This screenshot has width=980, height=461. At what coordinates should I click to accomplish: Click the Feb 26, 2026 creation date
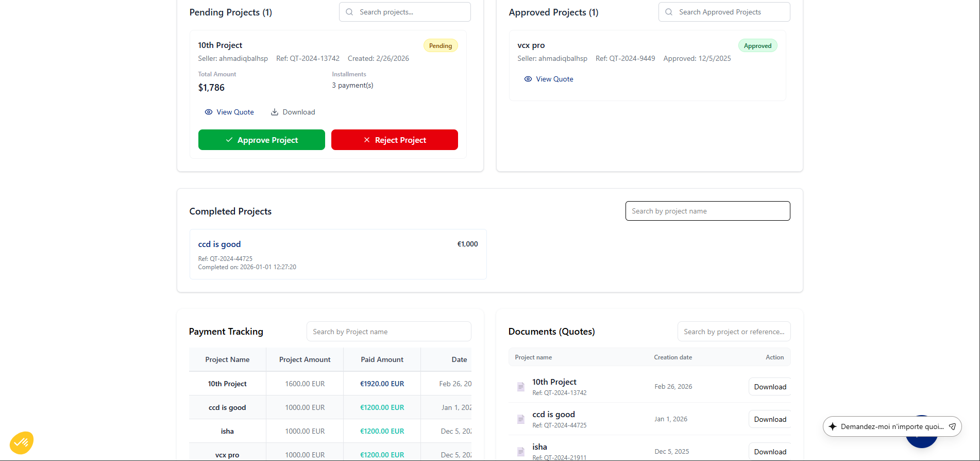point(673,387)
